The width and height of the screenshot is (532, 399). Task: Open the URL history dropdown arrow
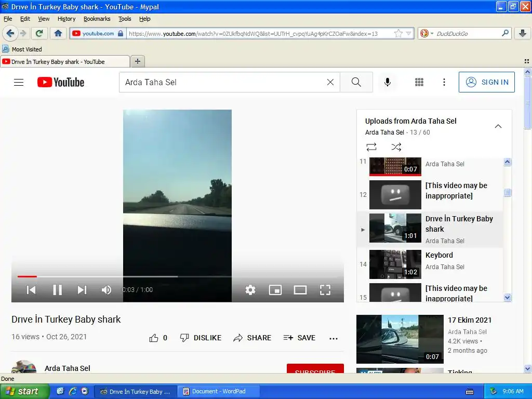[x=409, y=33]
